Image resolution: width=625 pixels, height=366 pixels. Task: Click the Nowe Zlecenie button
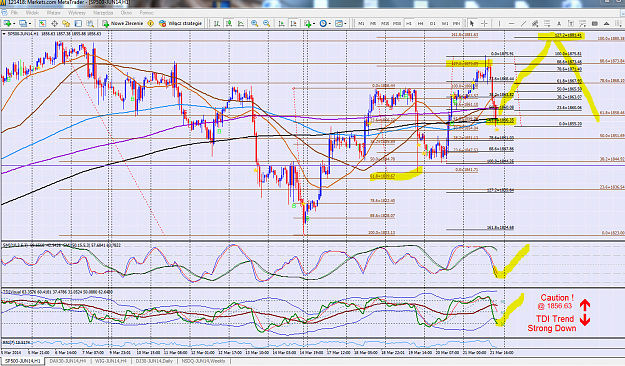123,24
